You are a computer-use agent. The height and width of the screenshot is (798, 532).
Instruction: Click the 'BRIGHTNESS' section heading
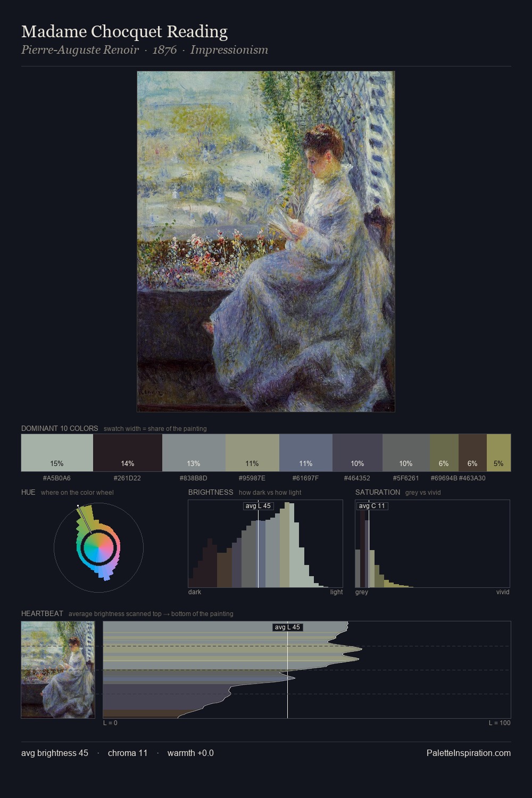tap(211, 492)
